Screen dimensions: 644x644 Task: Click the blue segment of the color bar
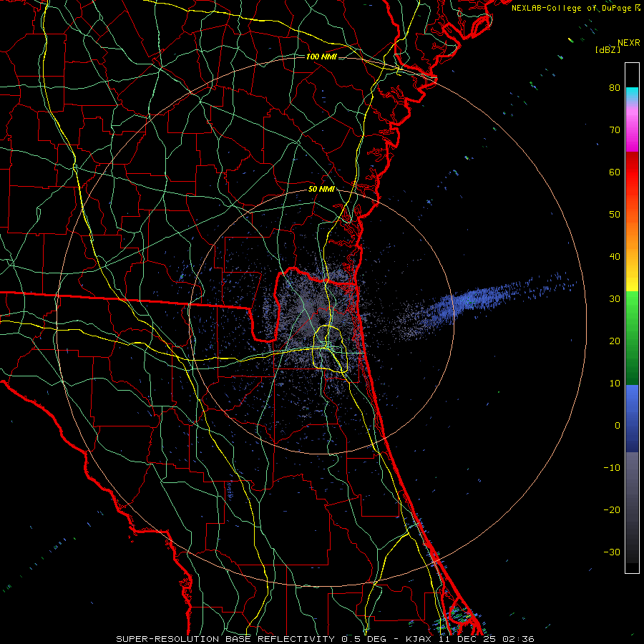632,419
